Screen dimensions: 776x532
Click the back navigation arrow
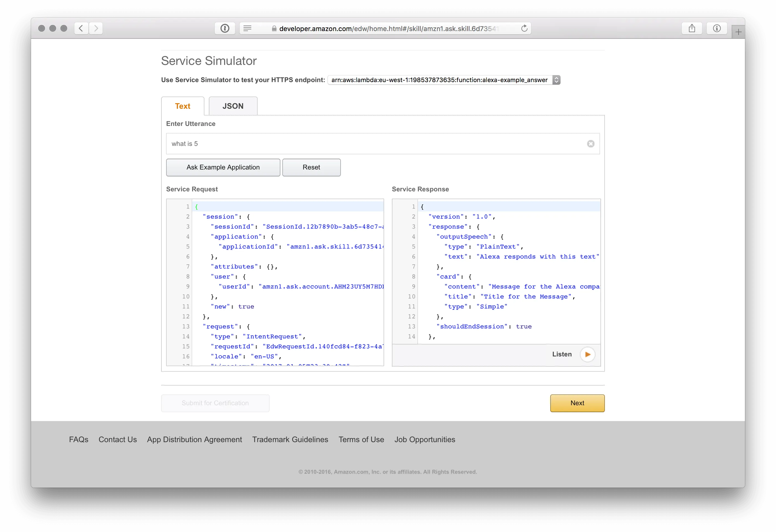point(81,28)
